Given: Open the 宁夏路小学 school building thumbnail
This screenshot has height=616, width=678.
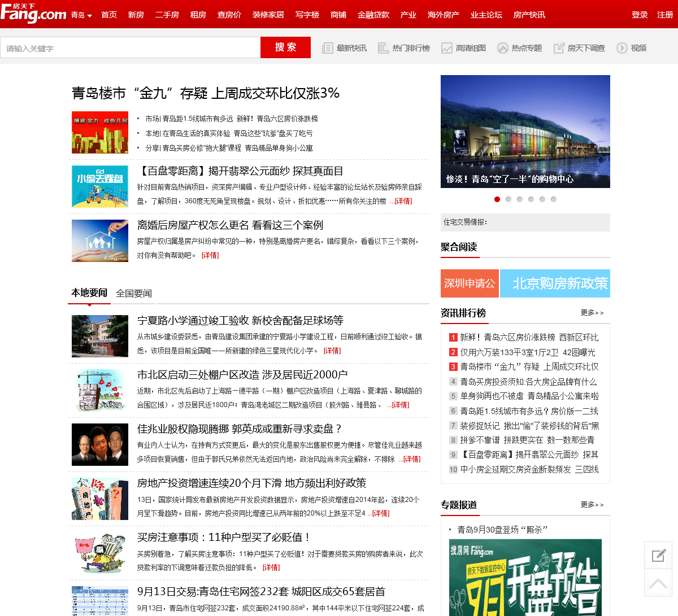Looking at the screenshot, I should [100, 336].
